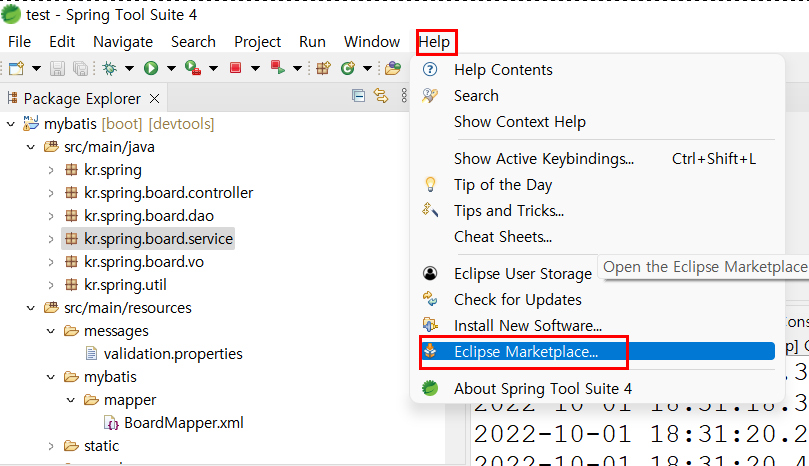Collapse the src/main/resources folder

pyautogui.click(x=31, y=308)
